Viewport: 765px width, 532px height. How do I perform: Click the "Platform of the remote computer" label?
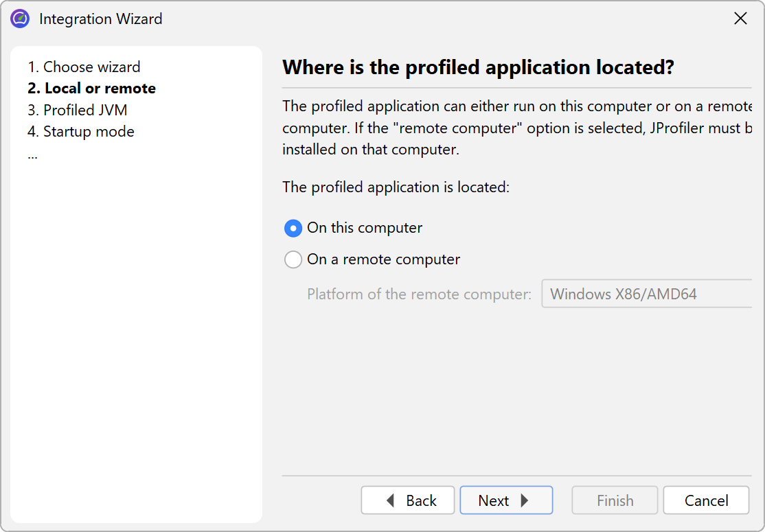coord(419,294)
